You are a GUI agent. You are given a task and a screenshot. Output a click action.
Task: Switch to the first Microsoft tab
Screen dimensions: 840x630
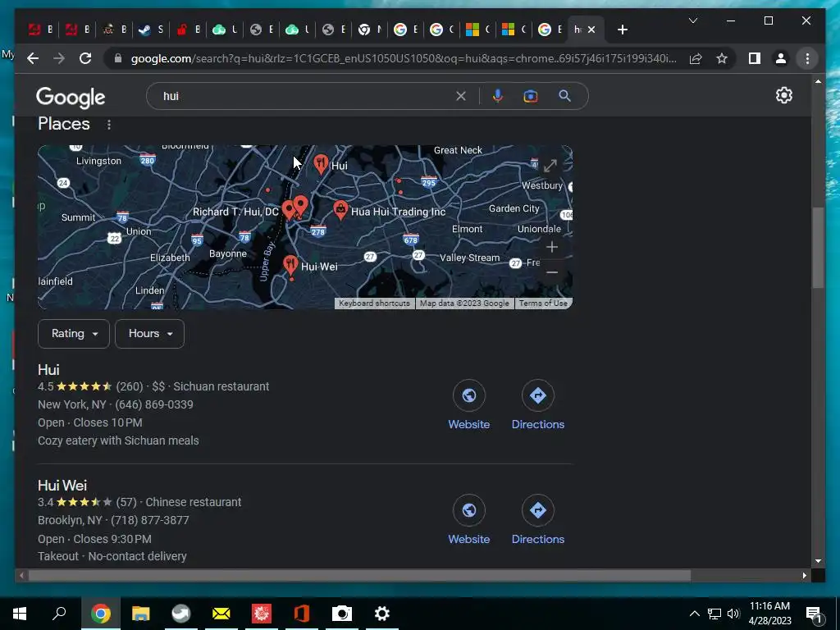click(478, 30)
